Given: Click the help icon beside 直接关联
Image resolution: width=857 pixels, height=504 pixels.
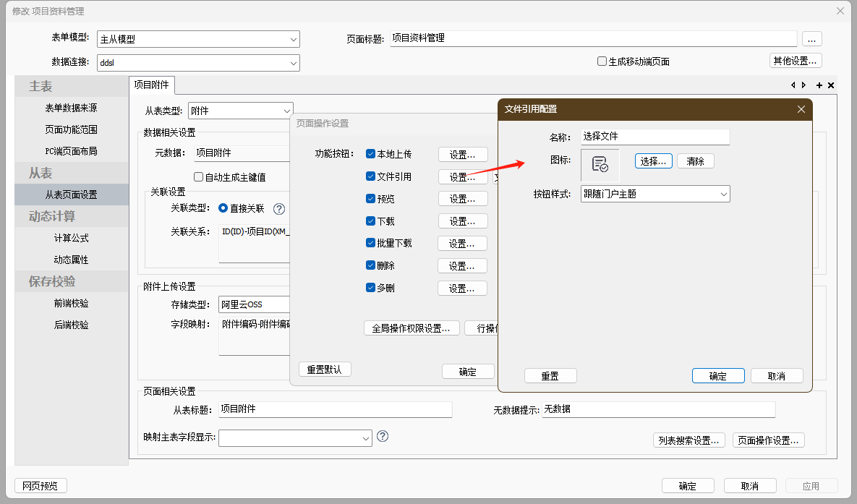Looking at the screenshot, I should pyautogui.click(x=279, y=209).
